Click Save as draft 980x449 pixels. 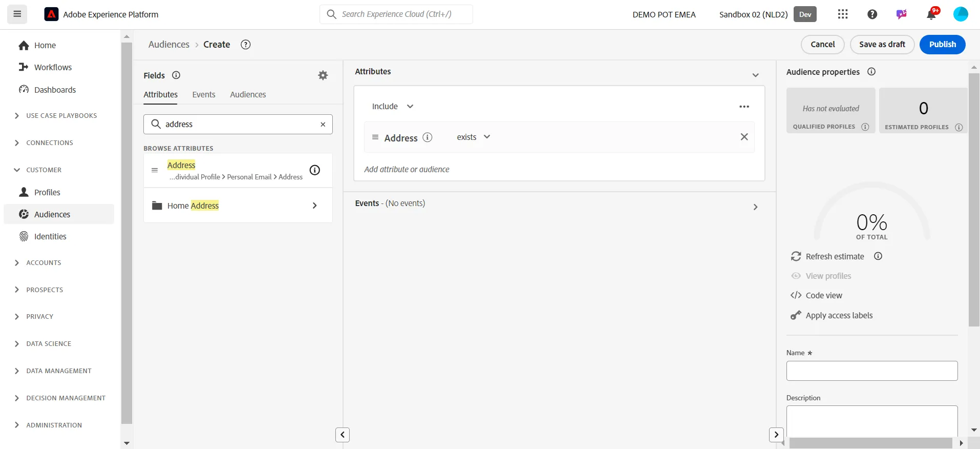click(882, 45)
